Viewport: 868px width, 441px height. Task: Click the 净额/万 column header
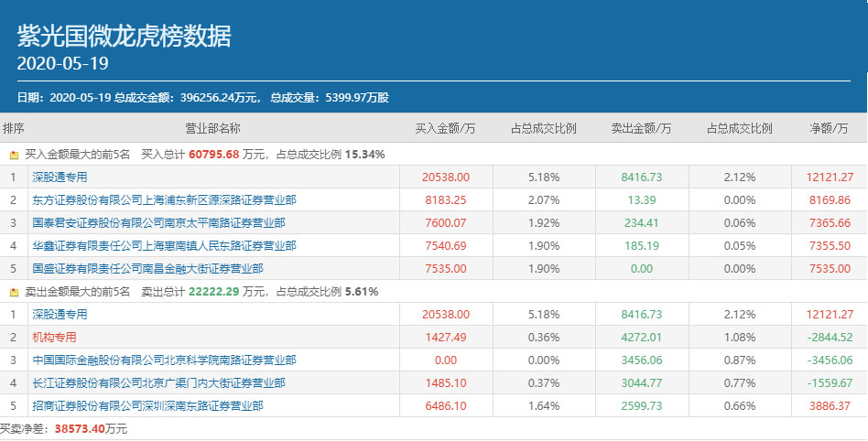tap(830, 129)
